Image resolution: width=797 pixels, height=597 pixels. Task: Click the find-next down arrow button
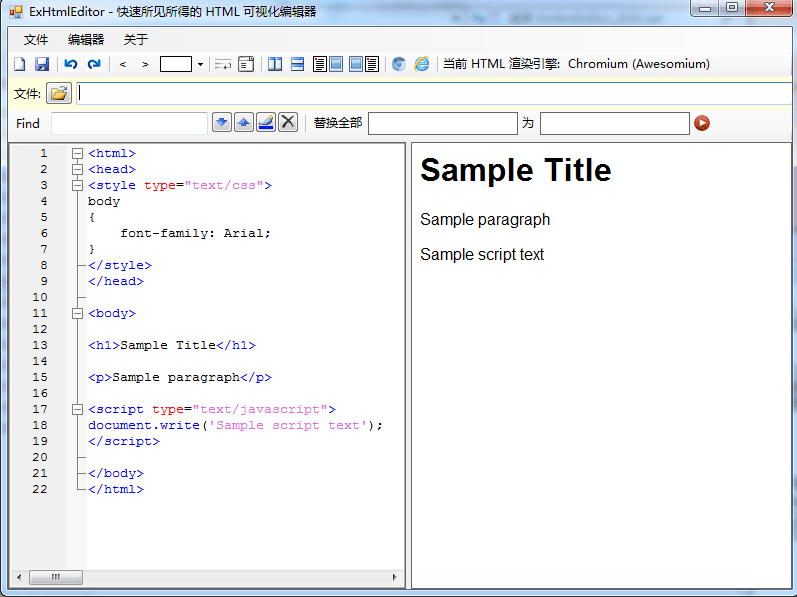[222, 122]
